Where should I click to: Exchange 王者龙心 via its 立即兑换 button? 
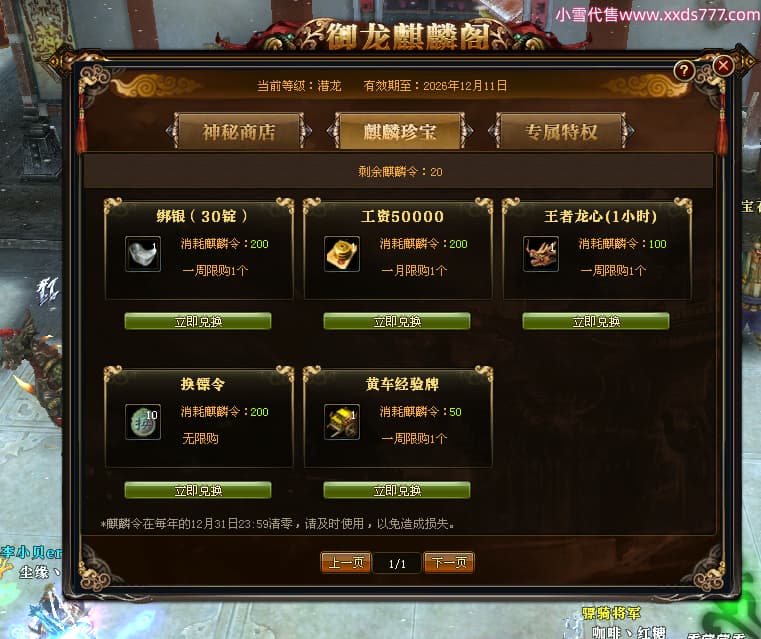(596, 321)
